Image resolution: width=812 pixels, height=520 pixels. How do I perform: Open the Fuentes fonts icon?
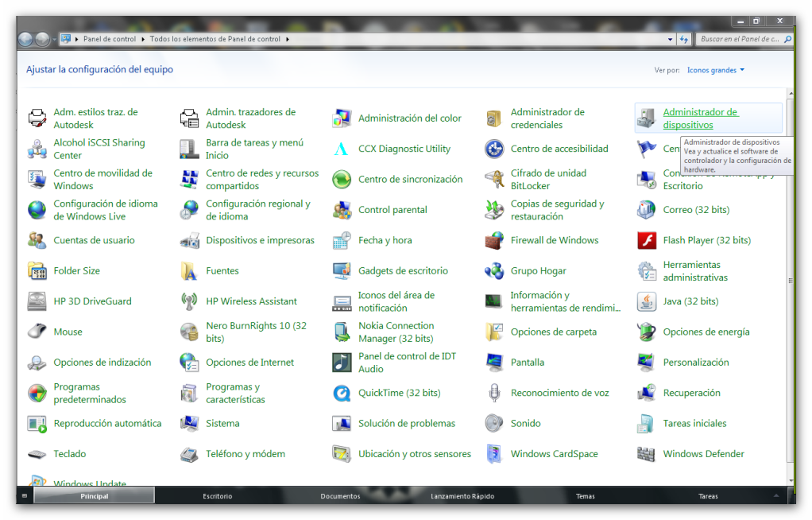coord(190,271)
